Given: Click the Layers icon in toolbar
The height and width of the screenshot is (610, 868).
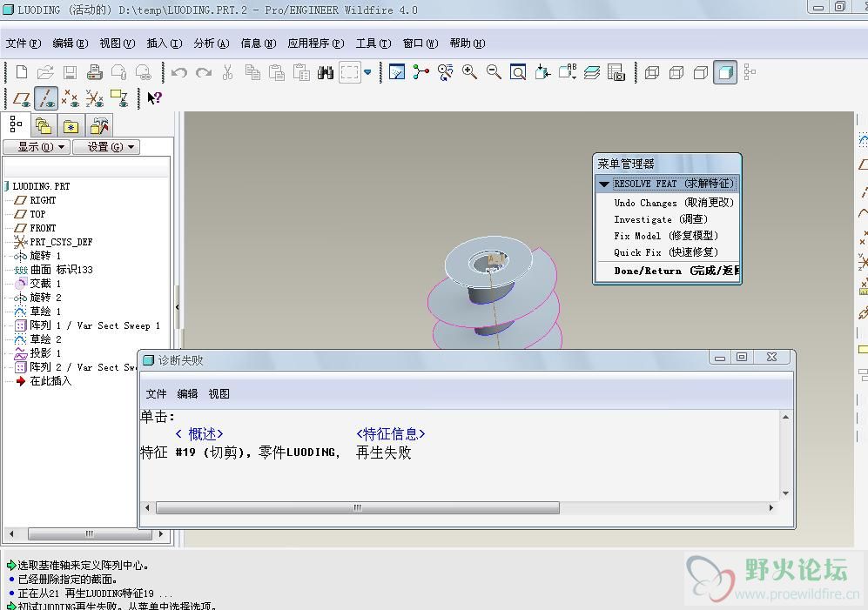Looking at the screenshot, I should click(x=592, y=72).
